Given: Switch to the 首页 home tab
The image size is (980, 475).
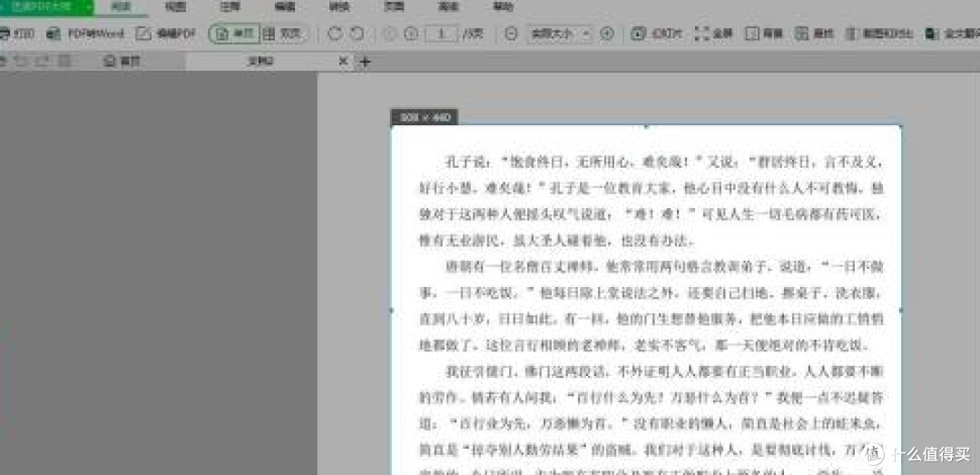Looking at the screenshot, I should point(122,62).
